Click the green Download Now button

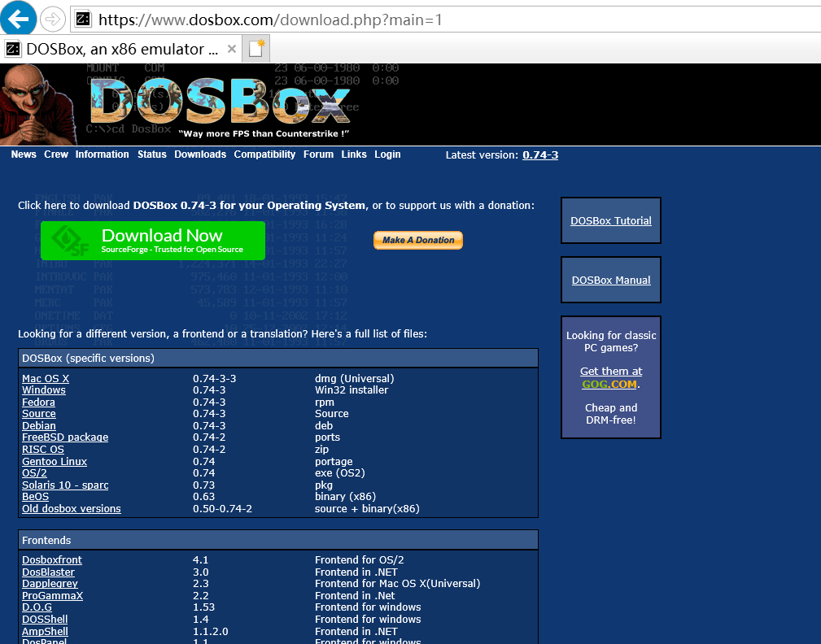(x=153, y=241)
